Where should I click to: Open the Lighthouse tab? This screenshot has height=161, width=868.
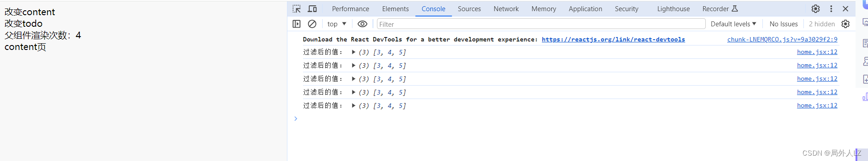pos(673,9)
